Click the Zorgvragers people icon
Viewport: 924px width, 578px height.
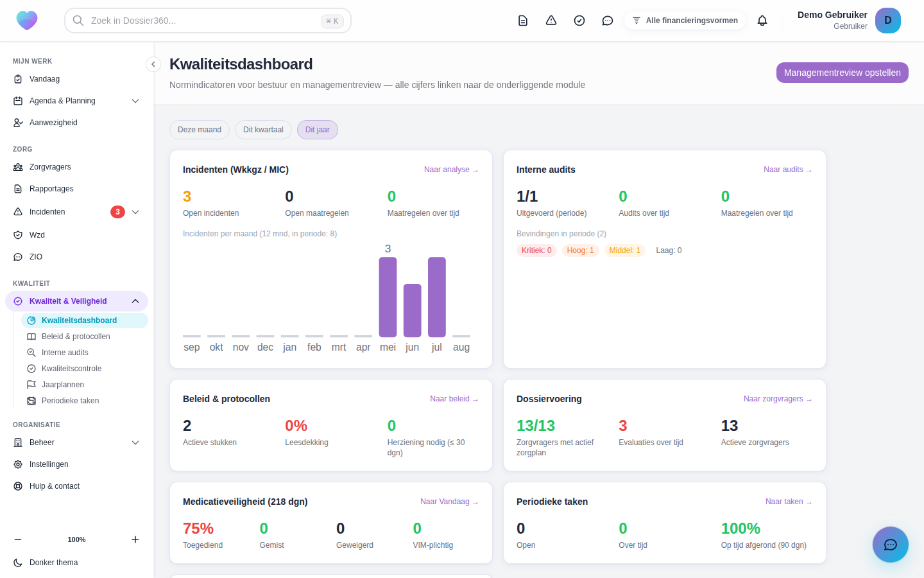click(18, 167)
